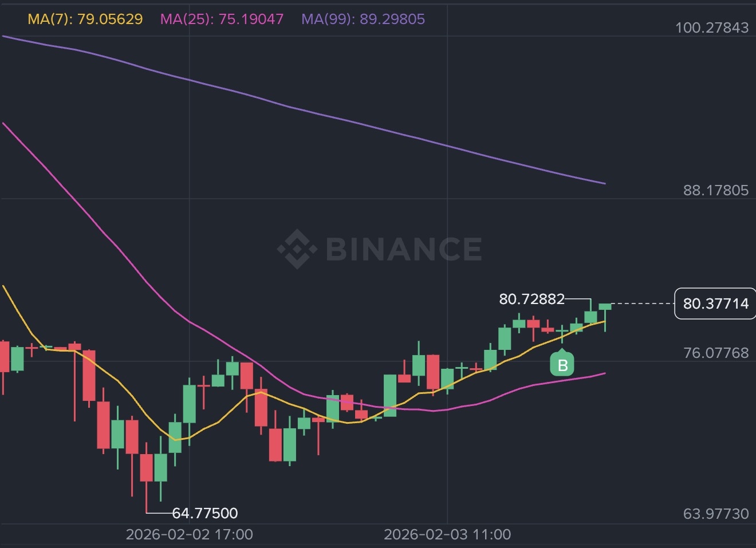Viewport: 756px width, 548px height.
Task: Click the 63.97730 price axis label
Action: tap(716, 514)
